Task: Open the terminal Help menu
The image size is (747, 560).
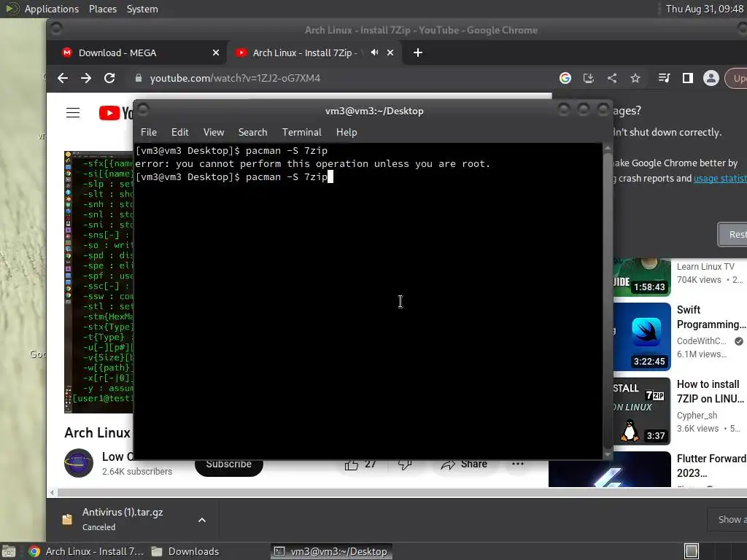Action: (x=347, y=133)
